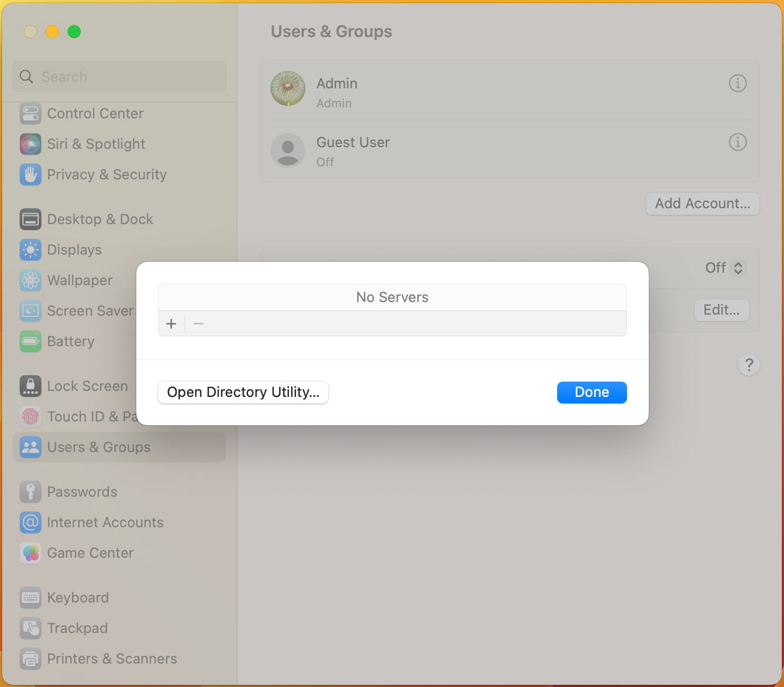Image resolution: width=784 pixels, height=687 pixels.
Task: Click the Battery icon in sidebar
Action: coord(31,341)
